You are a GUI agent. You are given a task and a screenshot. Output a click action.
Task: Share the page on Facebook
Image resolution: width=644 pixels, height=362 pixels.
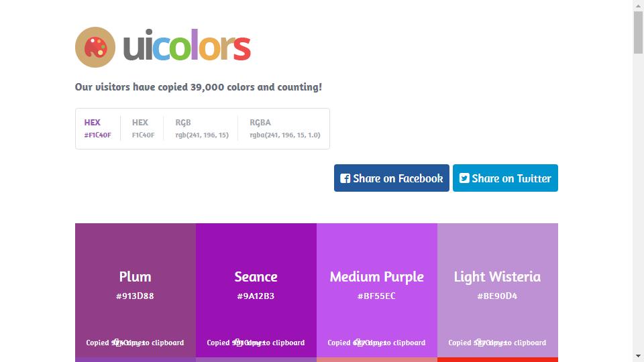pyautogui.click(x=391, y=178)
